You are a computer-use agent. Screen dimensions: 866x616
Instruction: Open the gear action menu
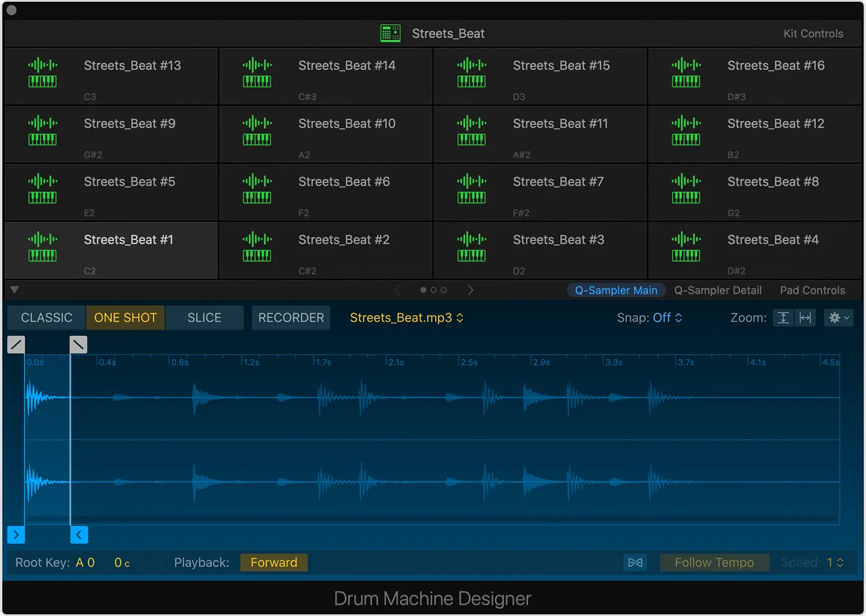coord(839,318)
